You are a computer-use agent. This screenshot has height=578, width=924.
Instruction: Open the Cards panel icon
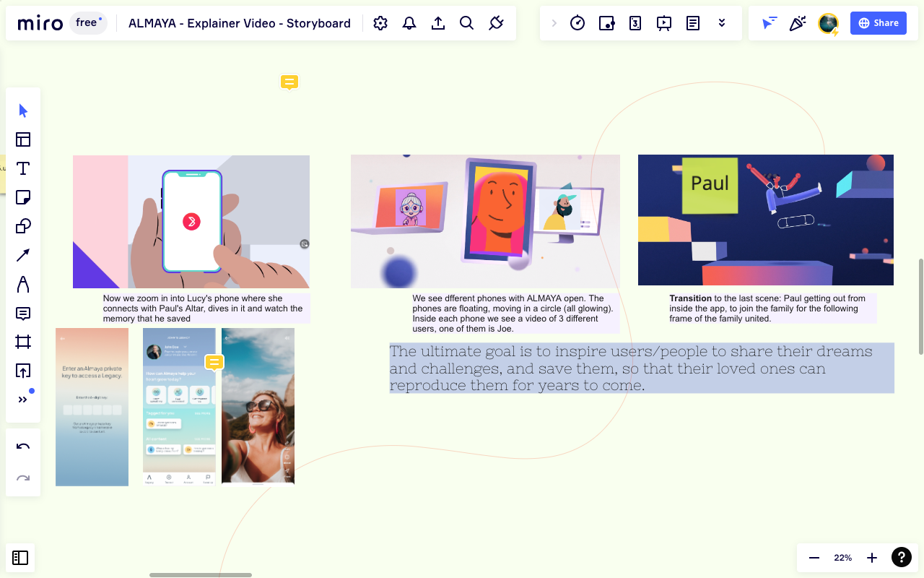[635, 23]
